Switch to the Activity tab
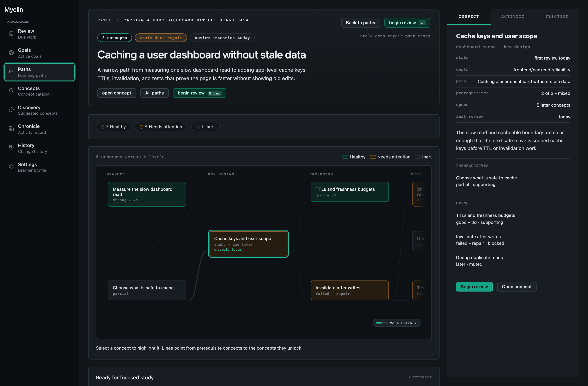 click(513, 17)
